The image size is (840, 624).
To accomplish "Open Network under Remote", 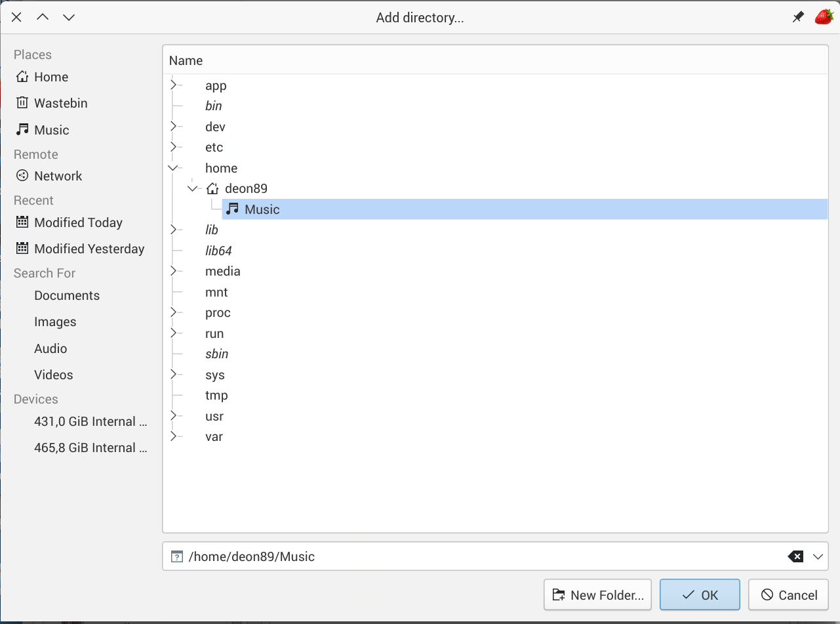I will tap(58, 176).
